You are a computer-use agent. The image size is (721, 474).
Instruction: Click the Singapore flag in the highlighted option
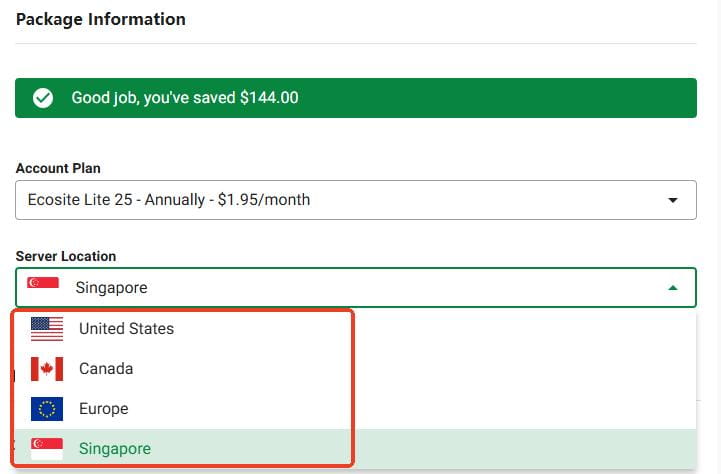point(47,448)
